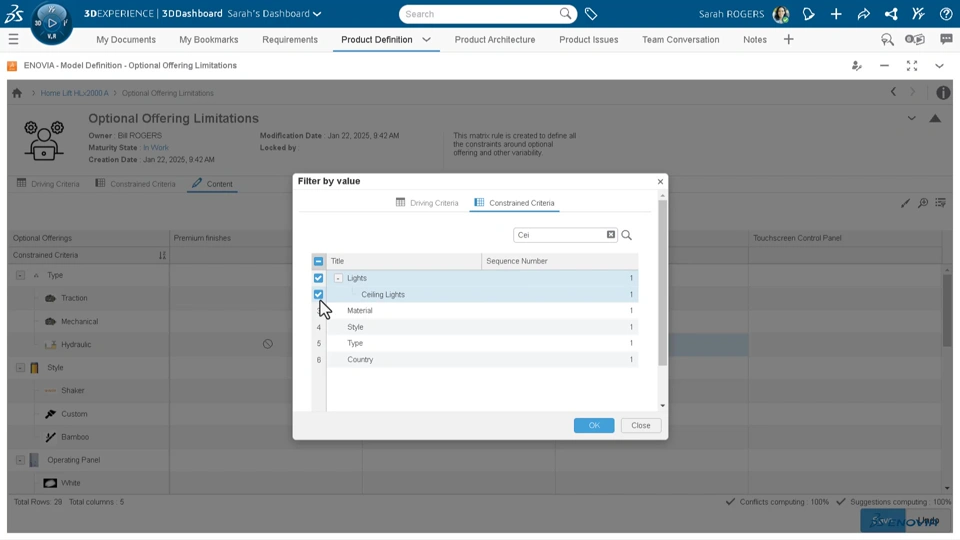960x540 pixels.
Task: Uncheck the Ceiling Lights checkbox
Action: pos(318,294)
